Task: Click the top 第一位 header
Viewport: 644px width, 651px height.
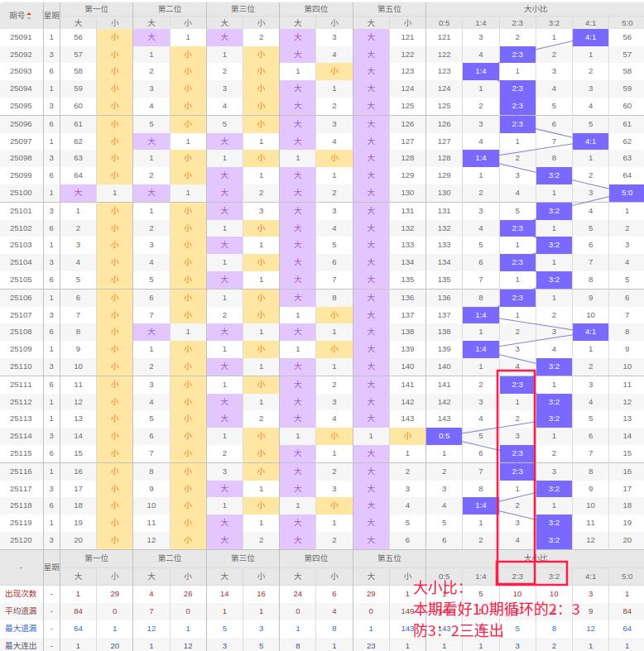Action: tap(96, 9)
